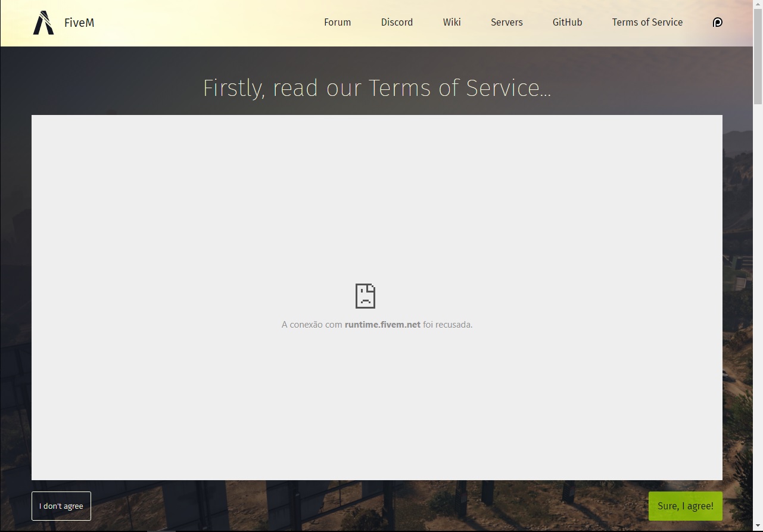
Task: Visit the GitHub link
Action: (x=567, y=22)
